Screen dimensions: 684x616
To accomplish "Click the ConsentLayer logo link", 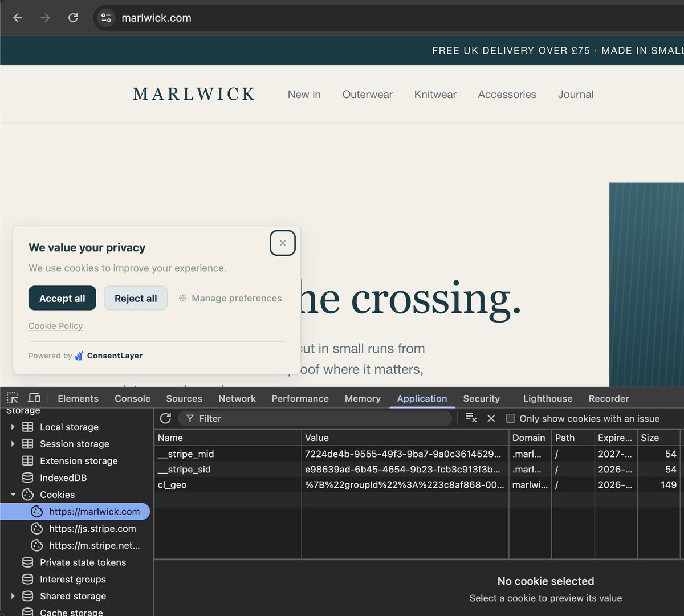I will 109,356.
